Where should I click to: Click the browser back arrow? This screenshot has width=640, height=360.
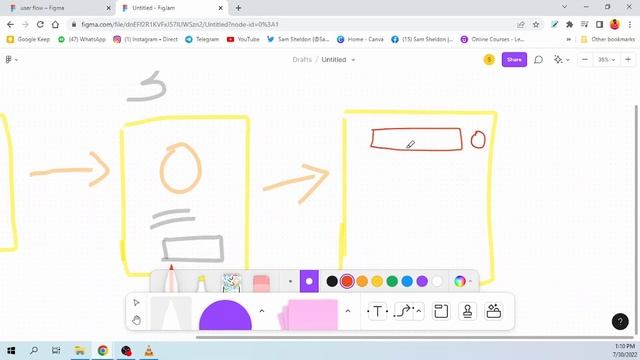coord(10,24)
